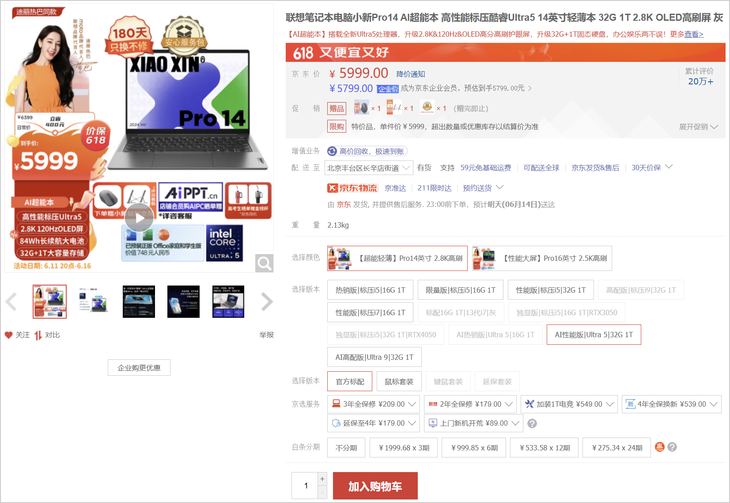Viewport: 730px width, 503px height.
Task: Click the mouse gift item icon
Action: point(361,108)
